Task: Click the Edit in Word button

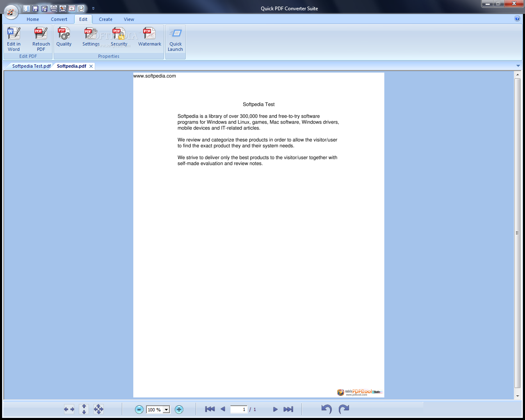Action: tap(14, 39)
